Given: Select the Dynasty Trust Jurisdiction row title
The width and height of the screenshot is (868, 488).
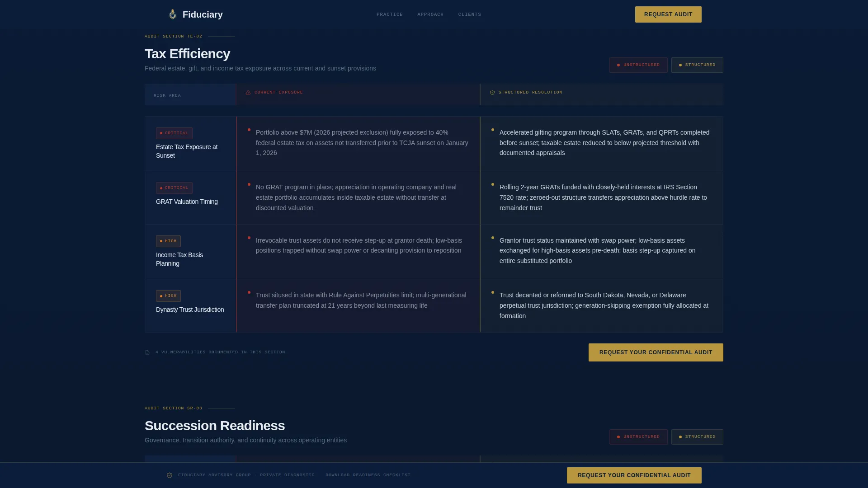Looking at the screenshot, I should pyautogui.click(x=190, y=310).
